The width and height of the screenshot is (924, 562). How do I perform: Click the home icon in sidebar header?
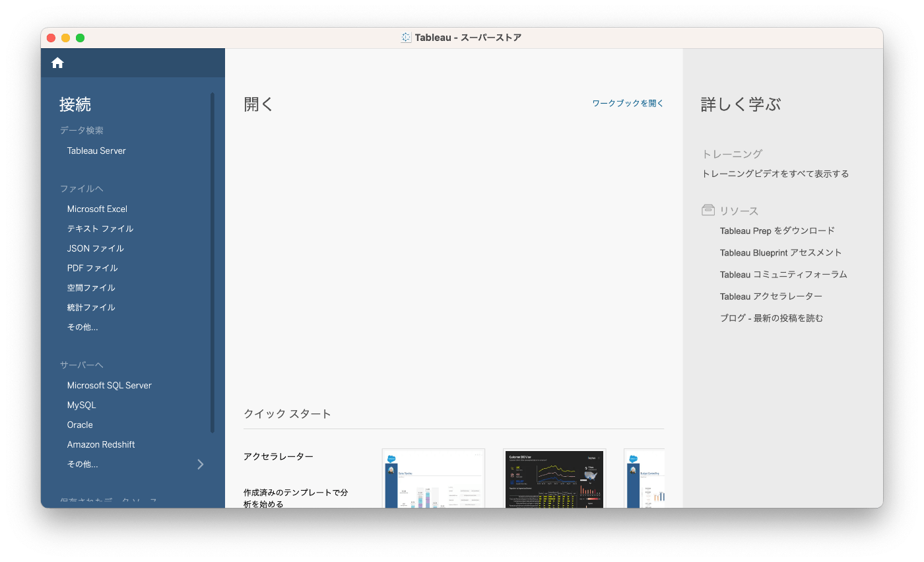coord(57,63)
